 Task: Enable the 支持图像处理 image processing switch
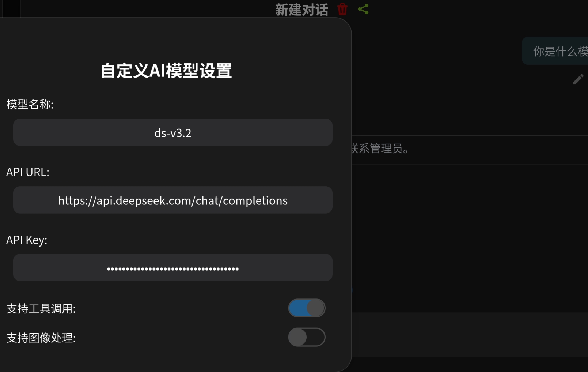(x=307, y=337)
